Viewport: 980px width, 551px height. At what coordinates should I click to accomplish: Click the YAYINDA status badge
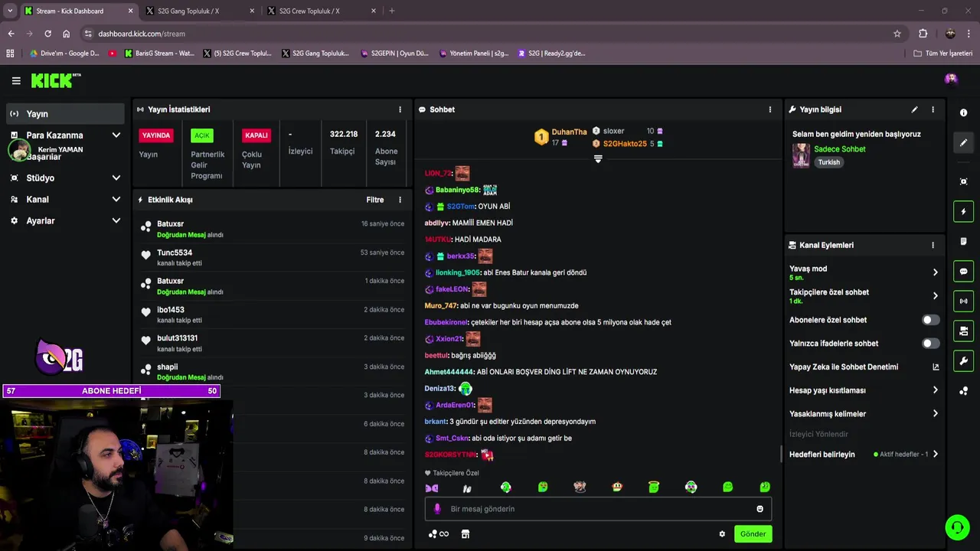click(x=156, y=135)
